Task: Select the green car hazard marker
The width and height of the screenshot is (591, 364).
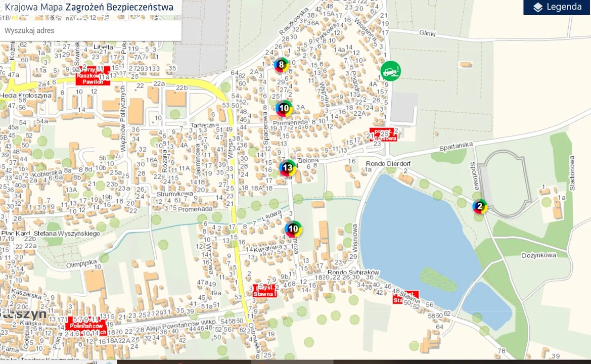Action: 390,71
